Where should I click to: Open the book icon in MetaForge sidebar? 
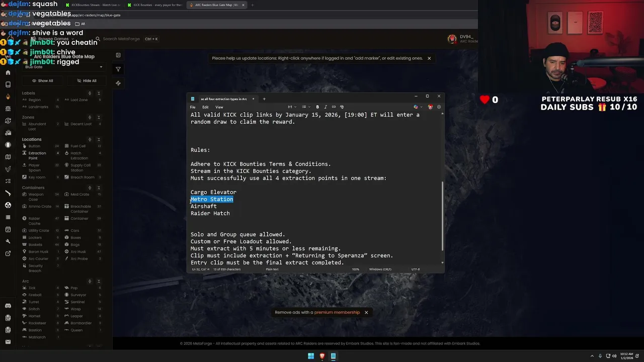click(8, 84)
